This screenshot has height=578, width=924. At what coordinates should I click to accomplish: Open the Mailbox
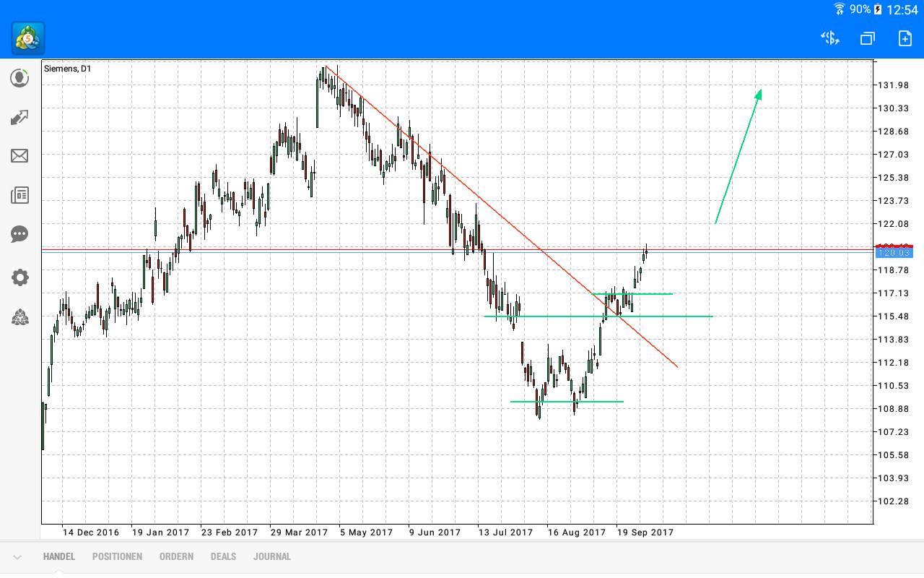coord(19,155)
